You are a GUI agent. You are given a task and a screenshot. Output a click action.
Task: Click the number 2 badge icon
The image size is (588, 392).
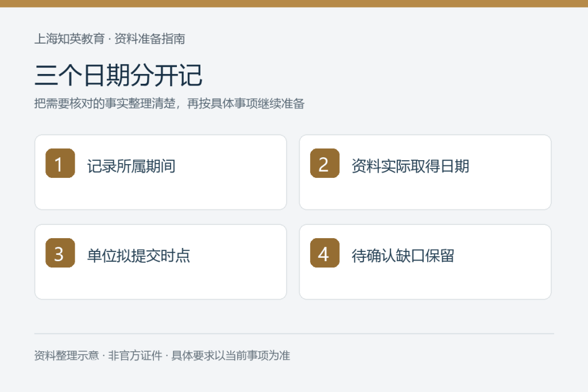[x=325, y=163]
